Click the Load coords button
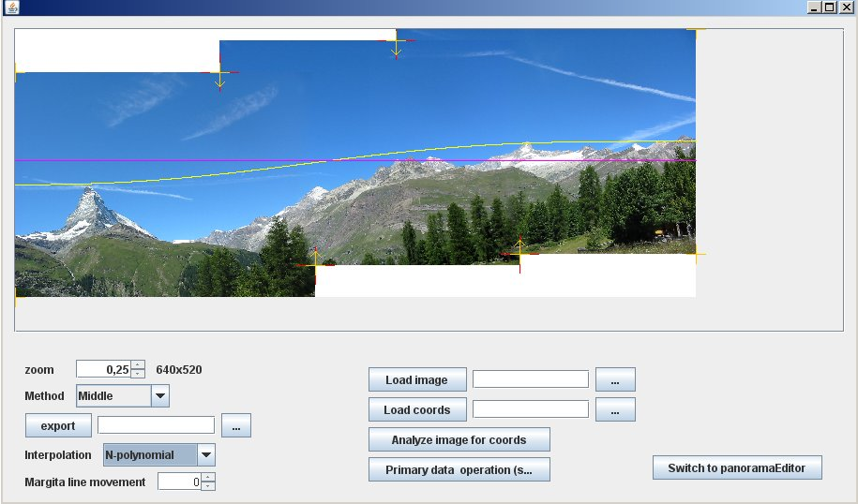 [x=417, y=409]
